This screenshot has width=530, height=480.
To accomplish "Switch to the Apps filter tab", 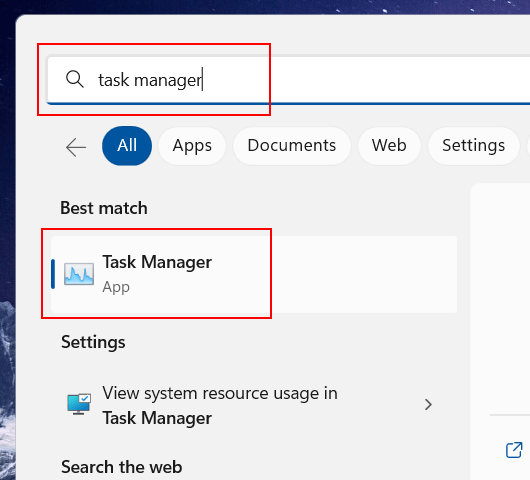I will 192,146.
